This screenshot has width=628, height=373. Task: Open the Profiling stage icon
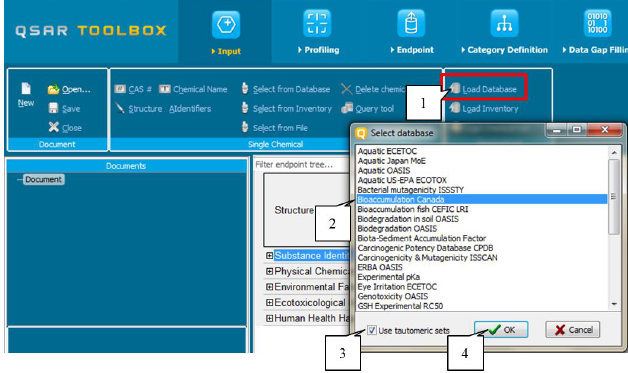(317, 24)
